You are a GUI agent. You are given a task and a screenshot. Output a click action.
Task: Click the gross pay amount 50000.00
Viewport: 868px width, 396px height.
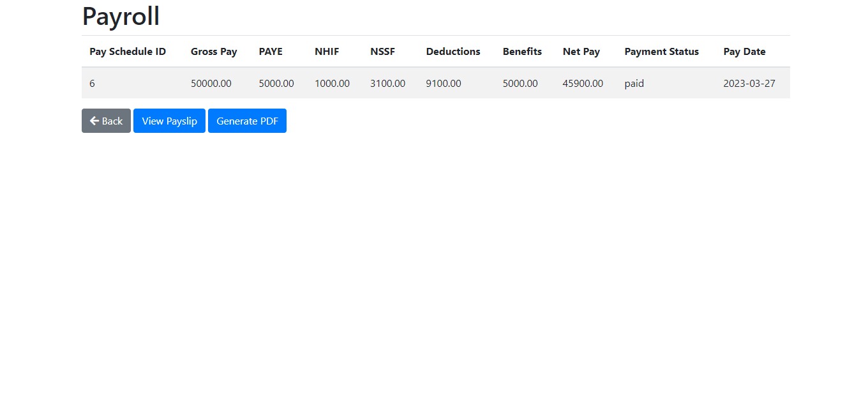(211, 83)
